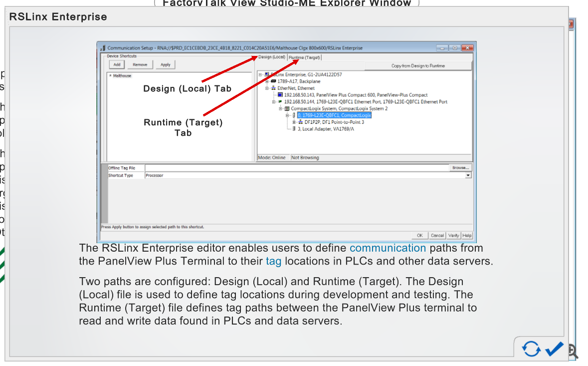Click the 'Offline Tag File' label
588x366 pixels.
tap(122, 168)
